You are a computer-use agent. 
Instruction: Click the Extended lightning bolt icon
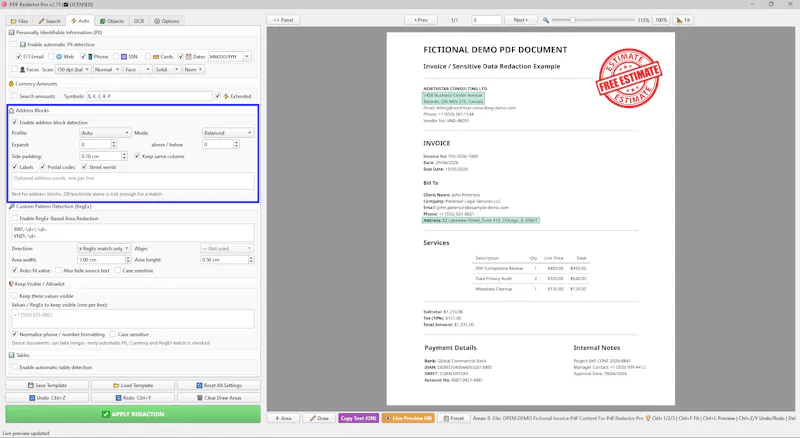point(226,96)
